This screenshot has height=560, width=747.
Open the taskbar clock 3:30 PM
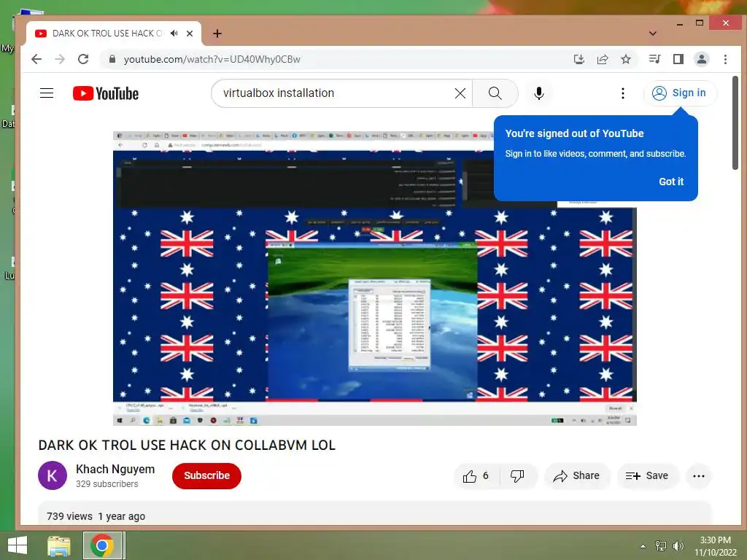pyautogui.click(x=715, y=545)
